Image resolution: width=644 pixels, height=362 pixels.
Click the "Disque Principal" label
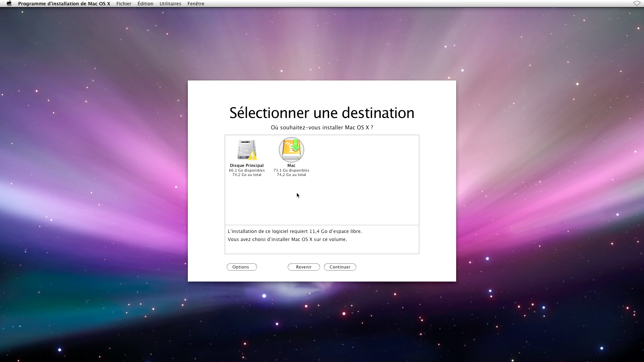click(x=247, y=166)
